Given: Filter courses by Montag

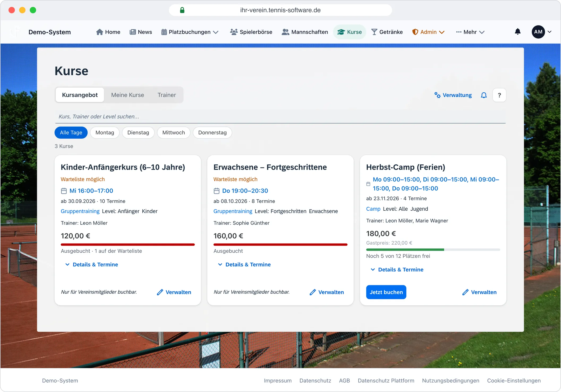Looking at the screenshot, I should tap(105, 133).
